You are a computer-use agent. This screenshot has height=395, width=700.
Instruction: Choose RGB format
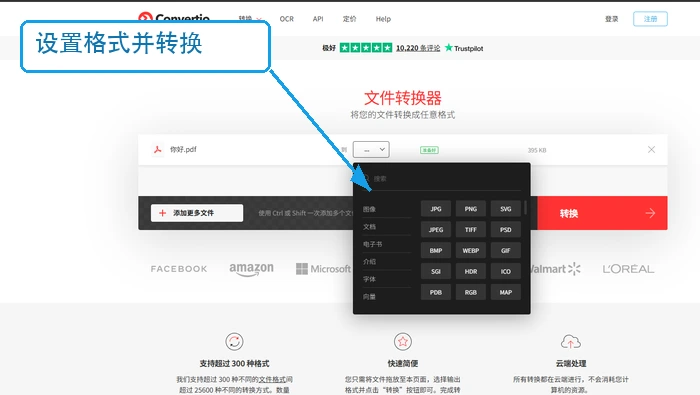coord(471,292)
